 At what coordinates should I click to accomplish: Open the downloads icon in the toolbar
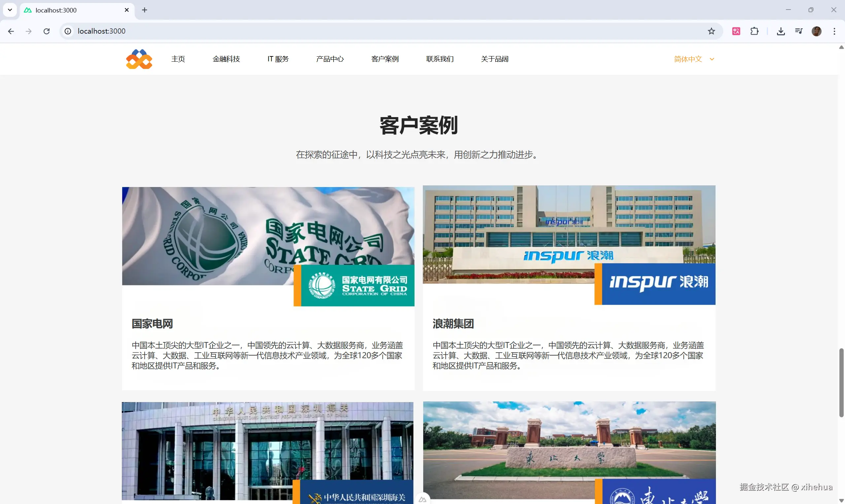pyautogui.click(x=780, y=31)
